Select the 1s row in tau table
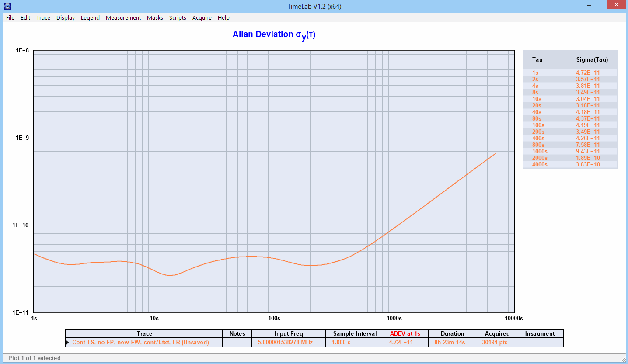The width and height of the screenshot is (628, 364). (x=570, y=73)
